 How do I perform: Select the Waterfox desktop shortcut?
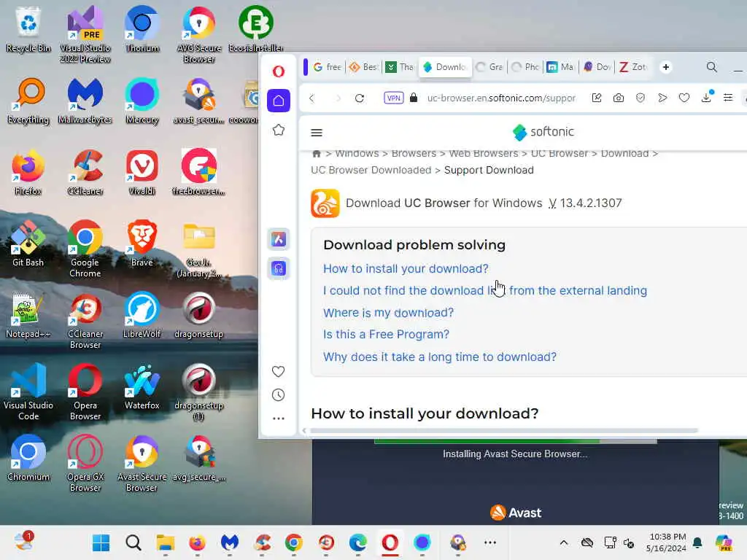point(142,386)
